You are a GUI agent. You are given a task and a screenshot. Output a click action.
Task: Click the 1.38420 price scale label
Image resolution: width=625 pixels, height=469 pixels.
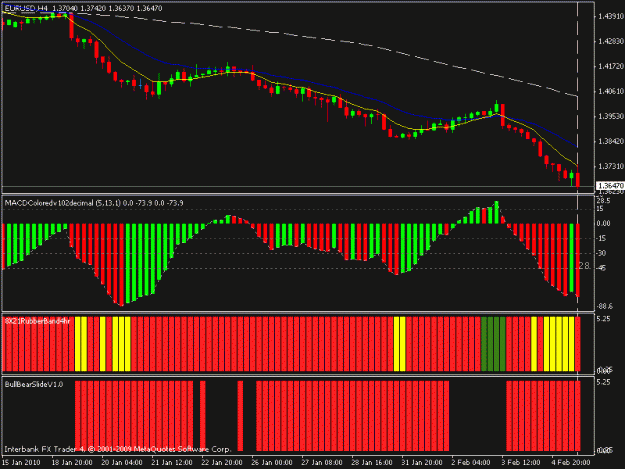[x=611, y=141]
